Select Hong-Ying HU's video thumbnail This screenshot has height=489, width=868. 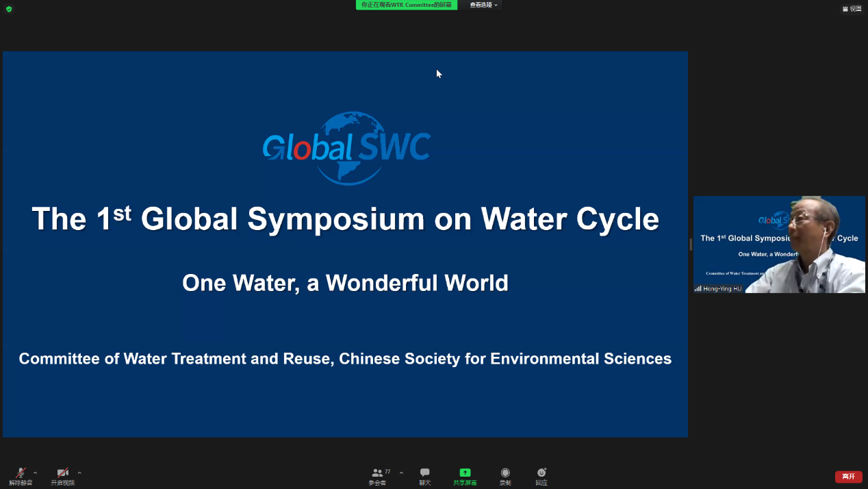click(779, 244)
